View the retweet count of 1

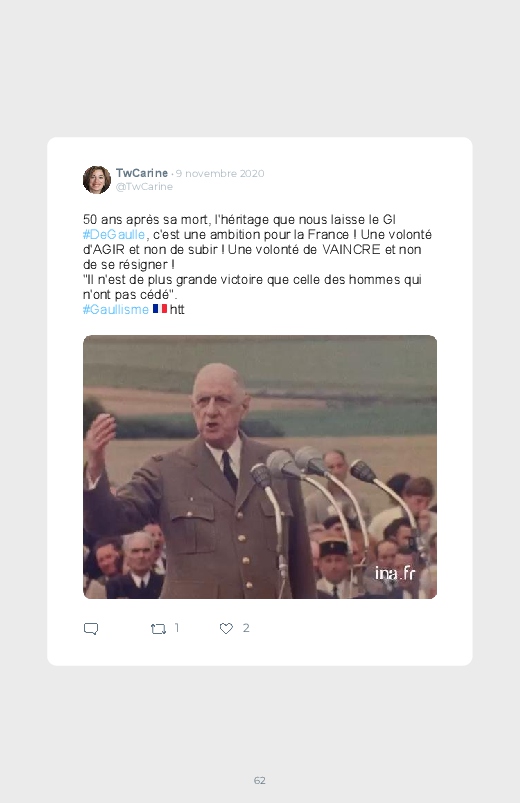point(177,628)
